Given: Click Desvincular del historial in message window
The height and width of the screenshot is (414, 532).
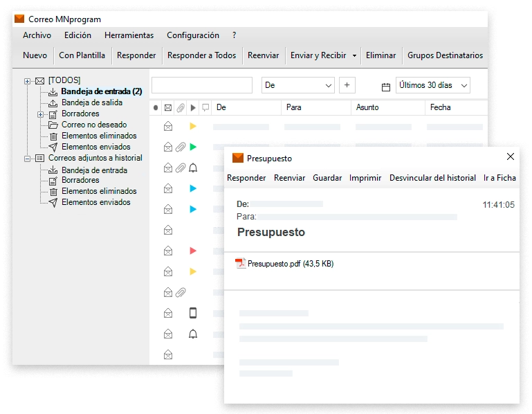Looking at the screenshot, I should click(432, 178).
